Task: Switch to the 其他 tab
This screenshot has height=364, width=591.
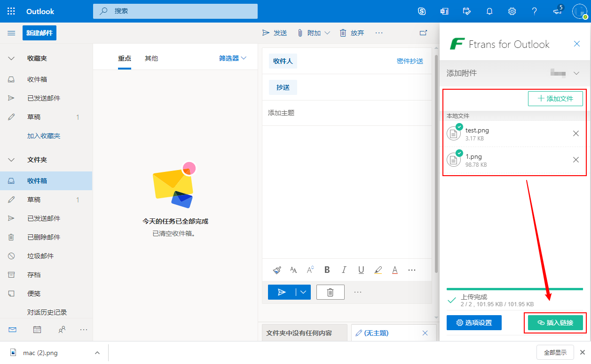Action: [x=151, y=58]
